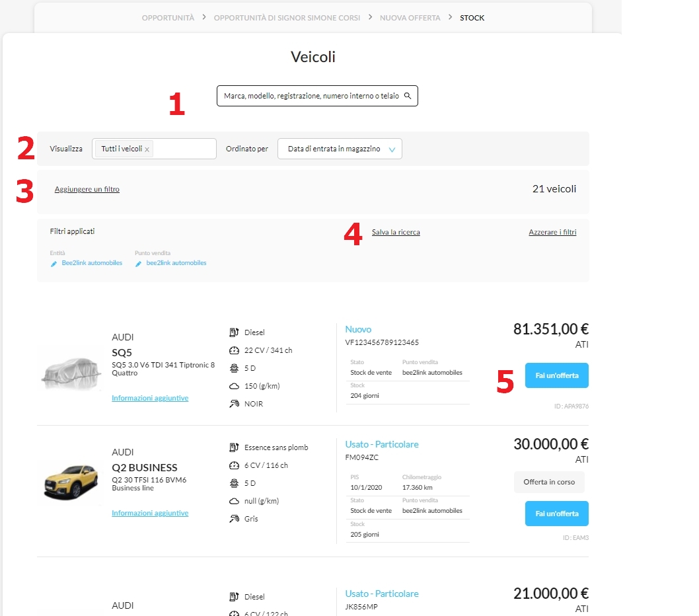Click the doors icon on the SQ5 row

tap(234, 368)
